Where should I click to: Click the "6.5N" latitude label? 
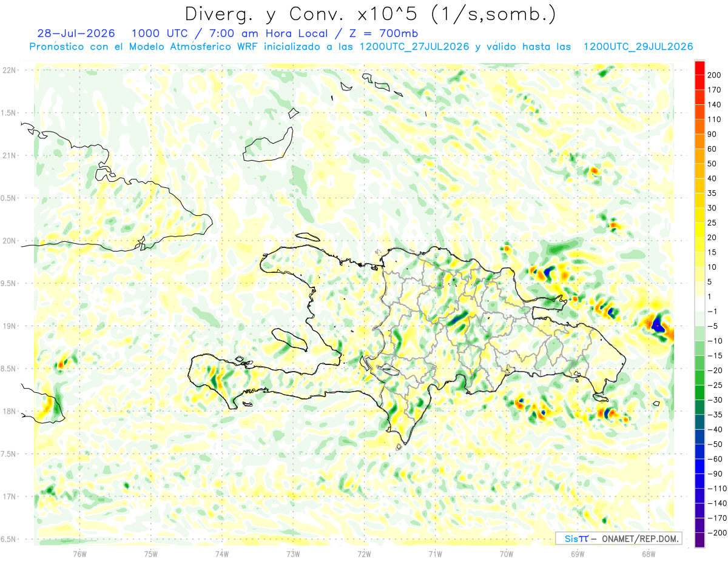pyautogui.click(x=8, y=539)
